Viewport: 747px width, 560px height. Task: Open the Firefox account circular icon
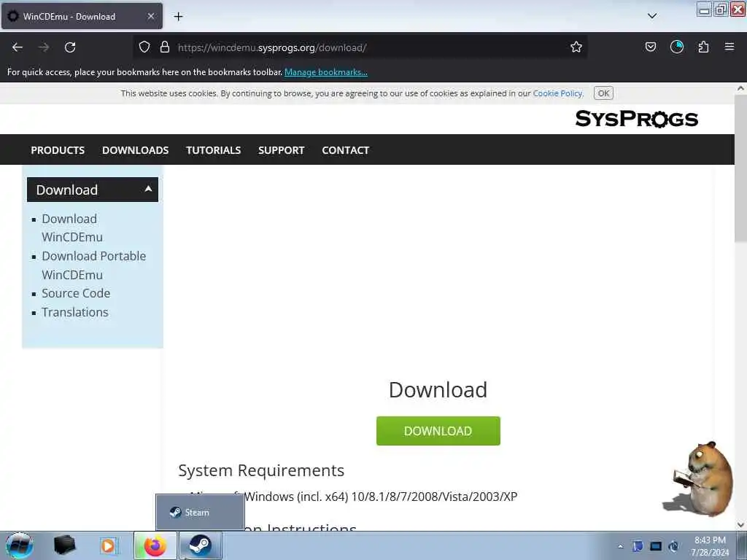677,47
